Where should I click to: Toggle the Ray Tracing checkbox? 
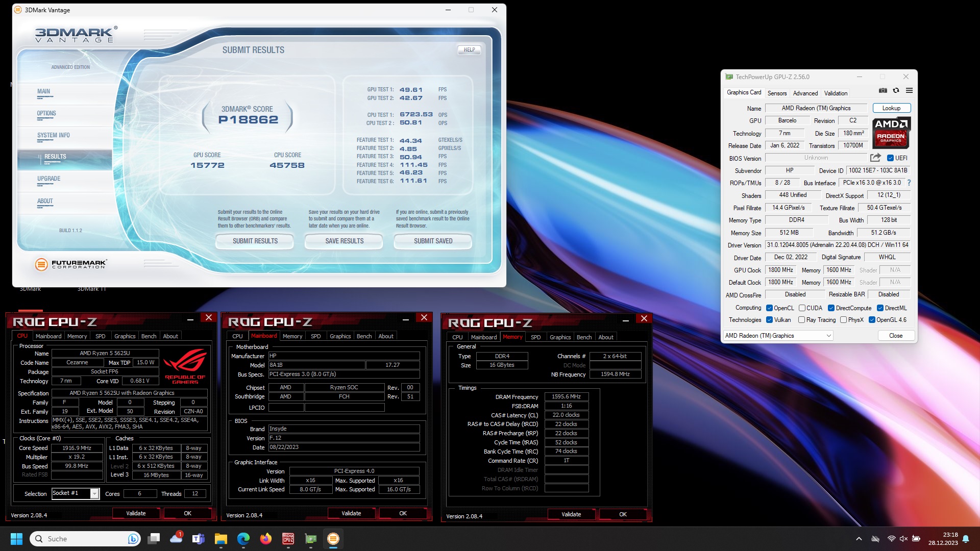(801, 320)
